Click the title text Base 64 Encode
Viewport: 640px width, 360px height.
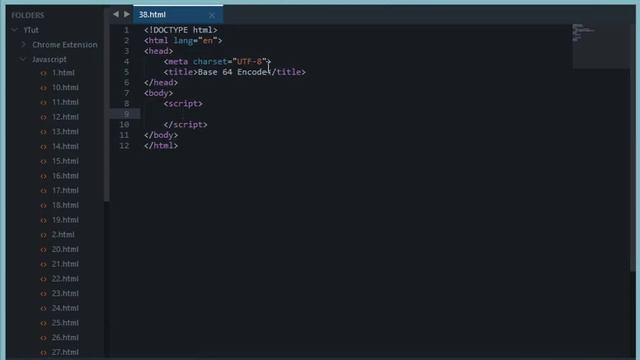[232, 72]
